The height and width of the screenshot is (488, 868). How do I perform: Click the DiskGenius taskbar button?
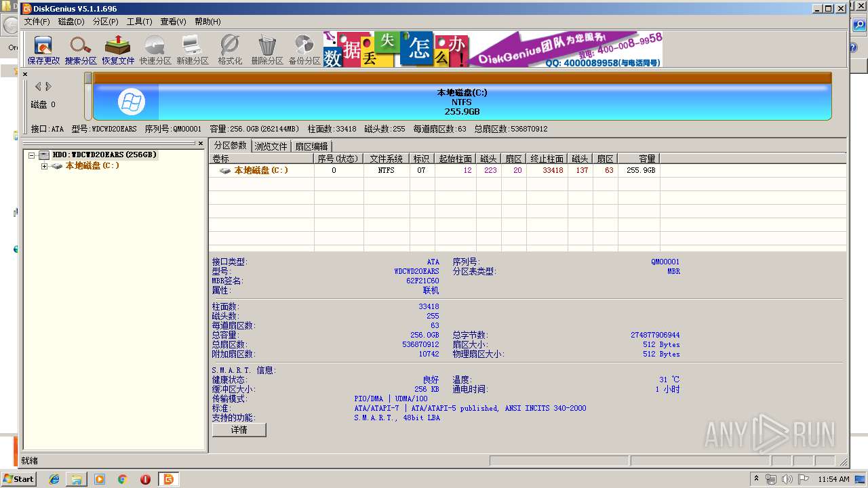168,479
